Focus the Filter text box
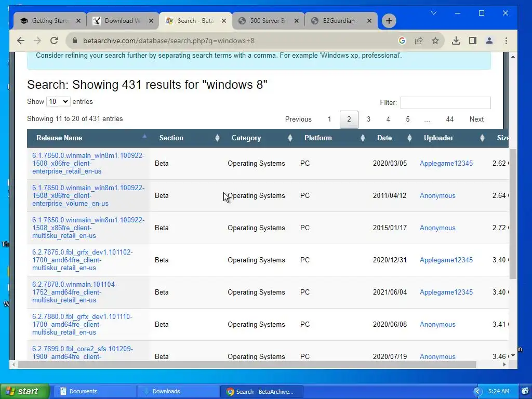This screenshot has height=399, width=532. click(445, 103)
